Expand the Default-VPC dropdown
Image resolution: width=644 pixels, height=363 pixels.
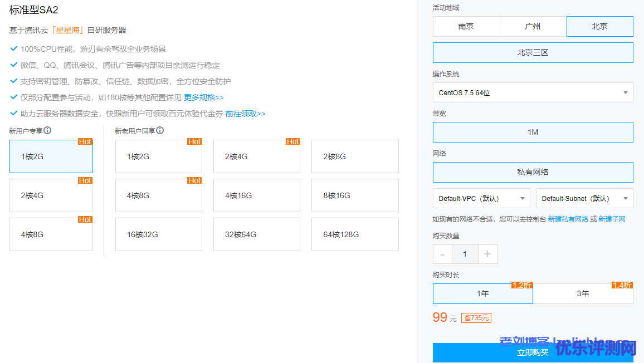tap(481, 199)
